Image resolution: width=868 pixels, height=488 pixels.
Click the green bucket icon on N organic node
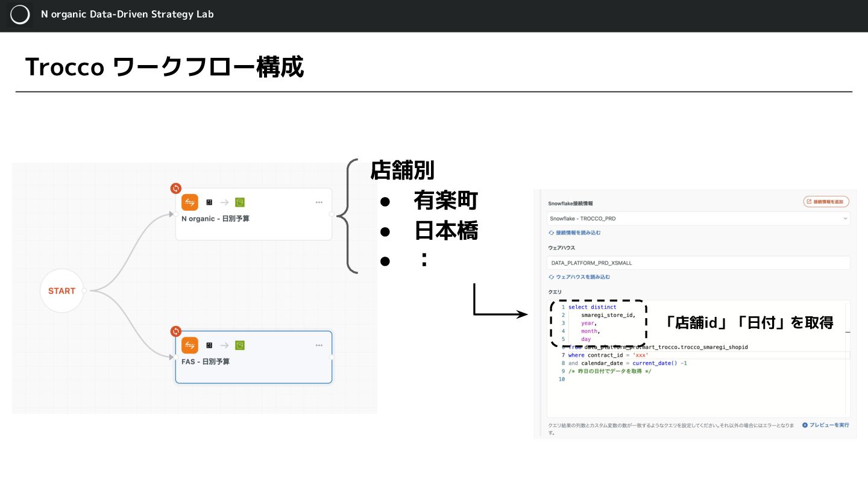tap(240, 202)
